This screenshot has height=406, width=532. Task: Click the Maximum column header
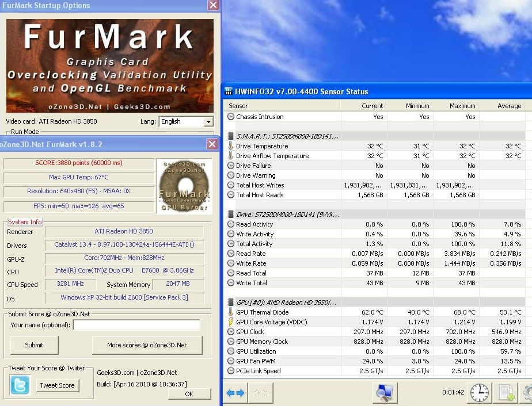(455, 106)
